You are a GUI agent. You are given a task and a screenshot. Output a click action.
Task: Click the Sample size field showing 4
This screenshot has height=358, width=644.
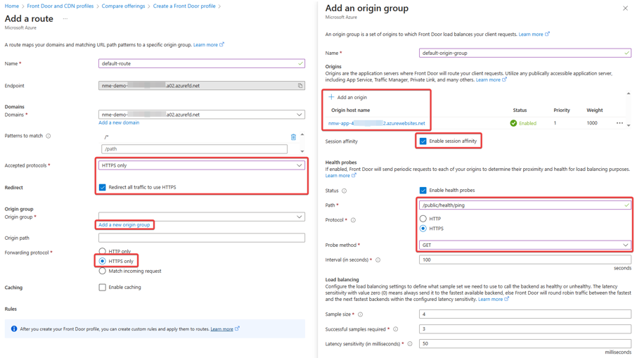pos(525,314)
